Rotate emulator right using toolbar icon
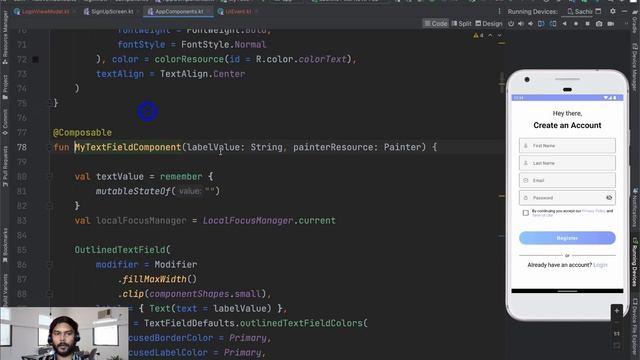The image size is (640, 360). [553, 24]
